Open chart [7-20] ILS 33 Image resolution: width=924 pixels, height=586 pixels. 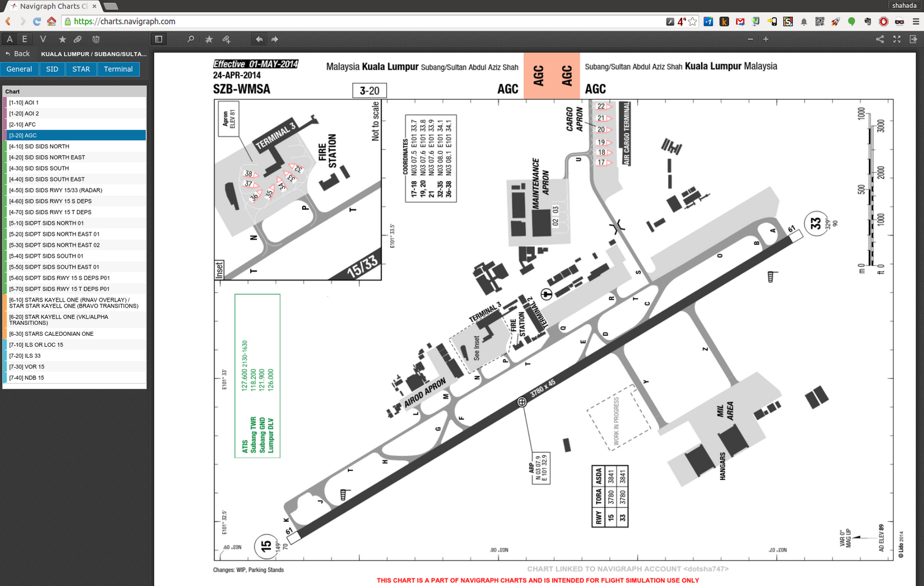[x=25, y=356]
